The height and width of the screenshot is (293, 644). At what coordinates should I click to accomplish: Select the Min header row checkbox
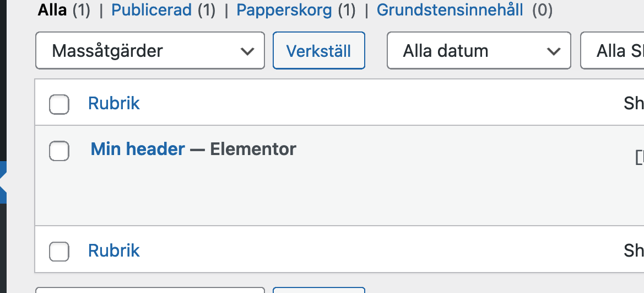pyautogui.click(x=59, y=151)
